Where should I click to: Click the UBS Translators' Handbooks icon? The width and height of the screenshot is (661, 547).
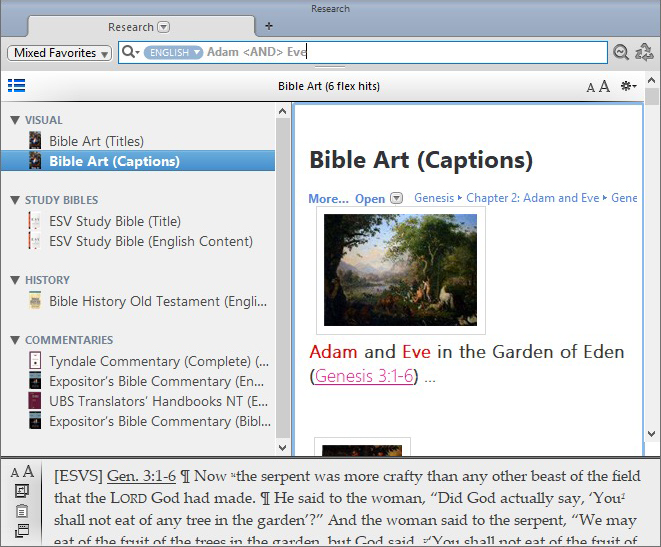click(35, 401)
